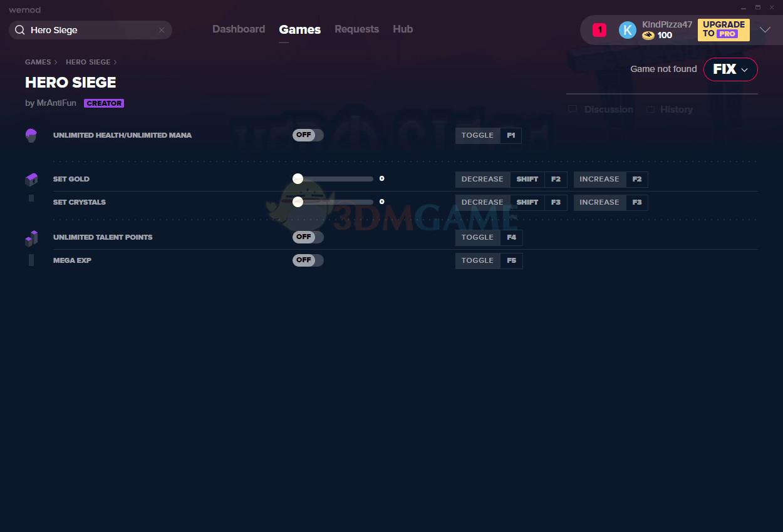
Task: Click the Unlimited Talent Points category icon
Action: pyautogui.click(x=31, y=238)
